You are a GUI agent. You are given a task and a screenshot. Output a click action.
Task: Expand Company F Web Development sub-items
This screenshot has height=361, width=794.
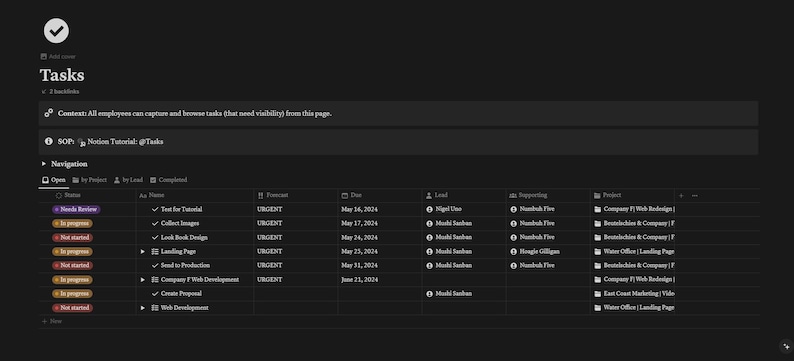pos(143,279)
